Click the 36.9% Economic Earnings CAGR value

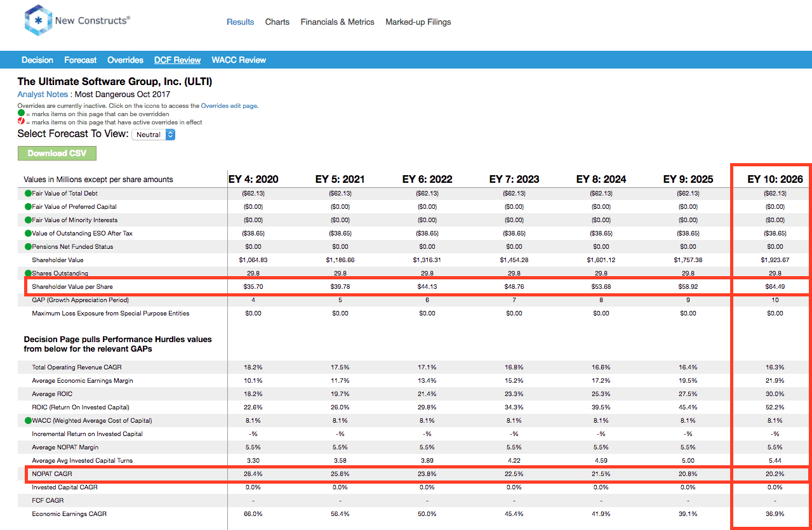pyautogui.click(x=775, y=513)
